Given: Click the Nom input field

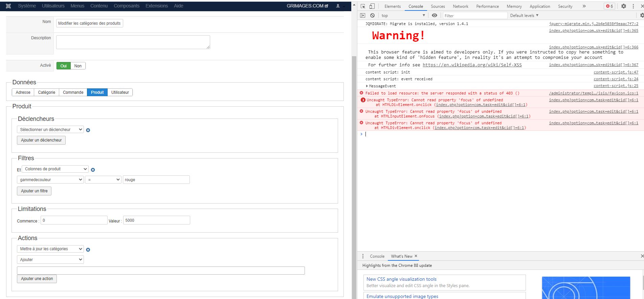Looking at the screenshot, I should [x=90, y=23].
